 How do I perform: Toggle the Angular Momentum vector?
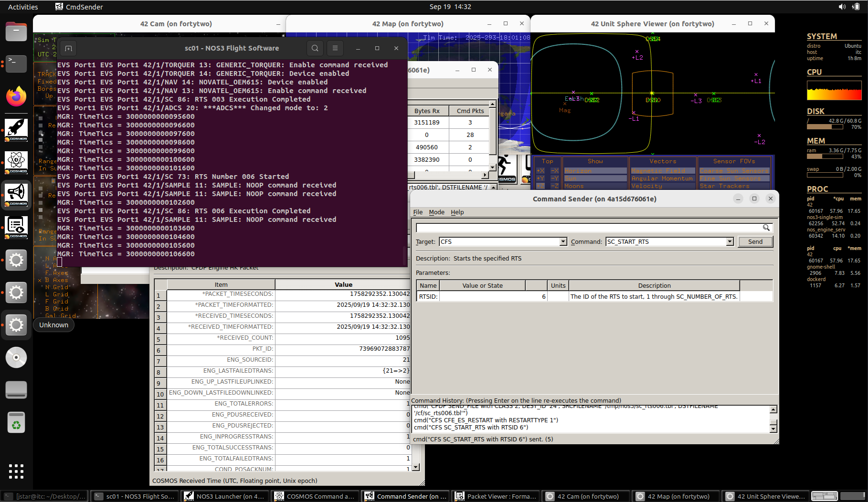[663, 178]
